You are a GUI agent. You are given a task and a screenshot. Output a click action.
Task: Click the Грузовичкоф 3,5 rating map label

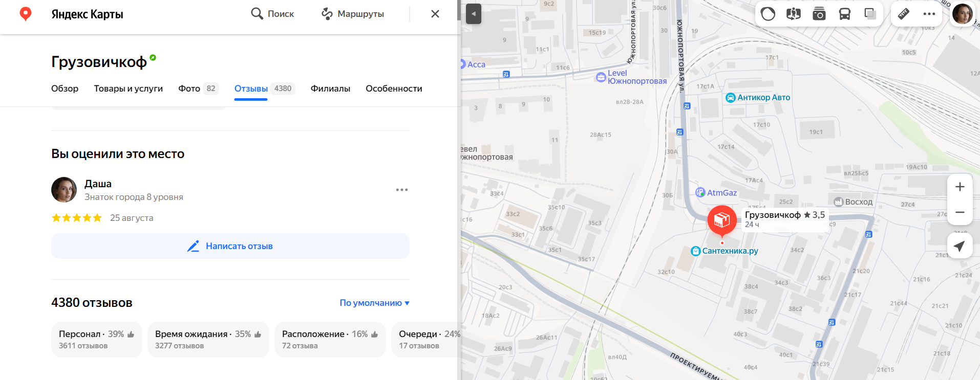pos(785,219)
